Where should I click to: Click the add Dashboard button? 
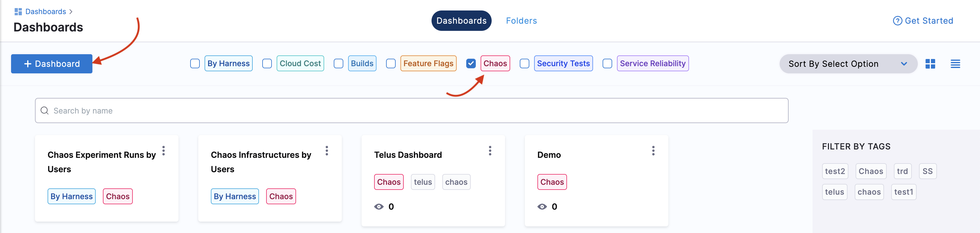pos(52,64)
